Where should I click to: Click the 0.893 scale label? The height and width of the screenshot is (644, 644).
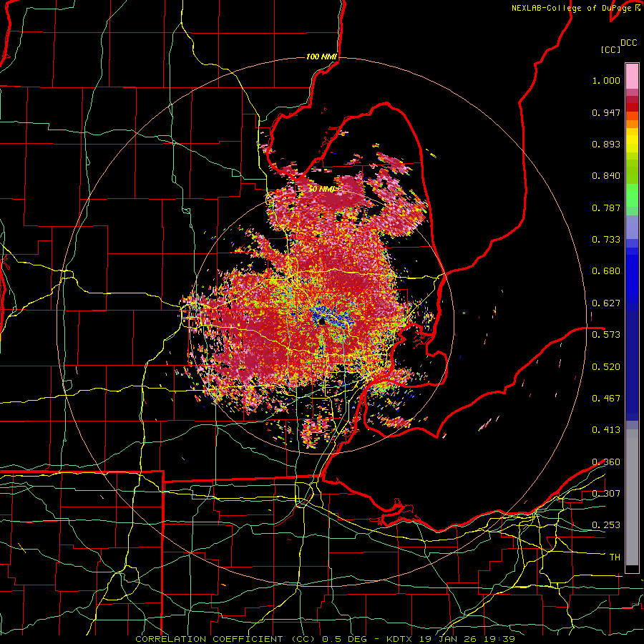point(606,144)
